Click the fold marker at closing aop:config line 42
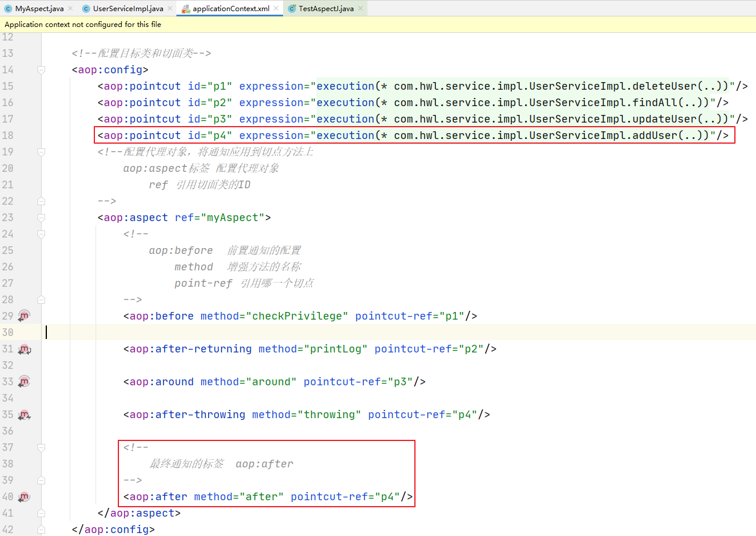 point(41,530)
